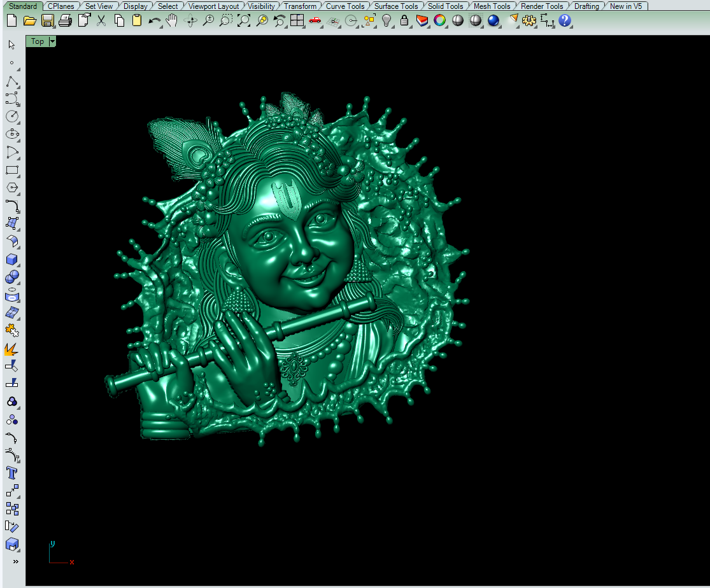The width and height of the screenshot is (710, 588).
Task: Click the Print icon
Action: click(65, 21)
